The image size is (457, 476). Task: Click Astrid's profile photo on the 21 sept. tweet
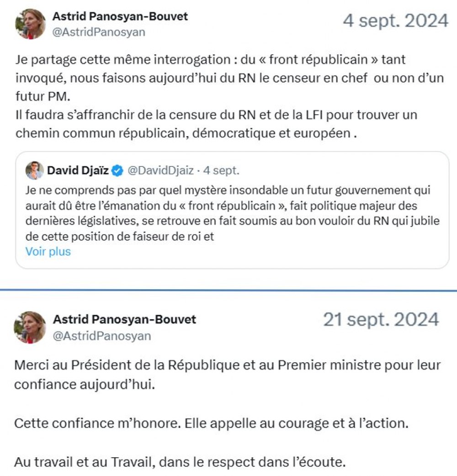(30, 327)
